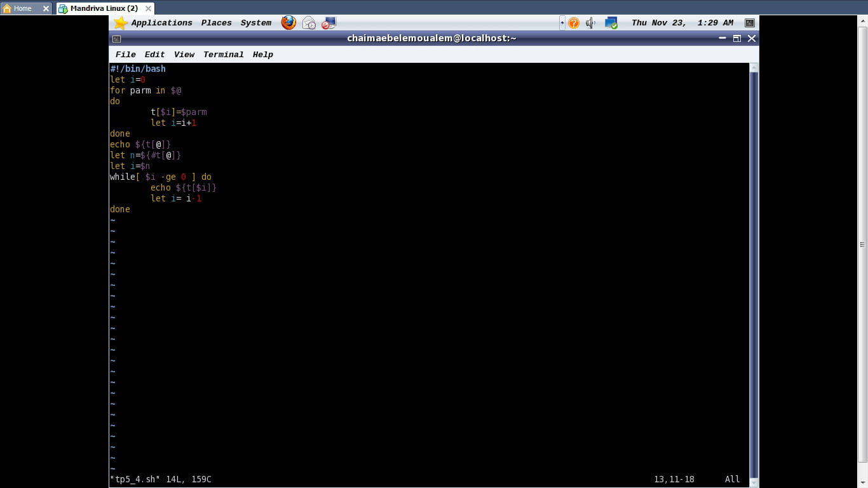Image resolution: width=868 pixels, height=488 pixels.
Task: Open the terminal window menu icon in title bar
Action: (116, 39)
